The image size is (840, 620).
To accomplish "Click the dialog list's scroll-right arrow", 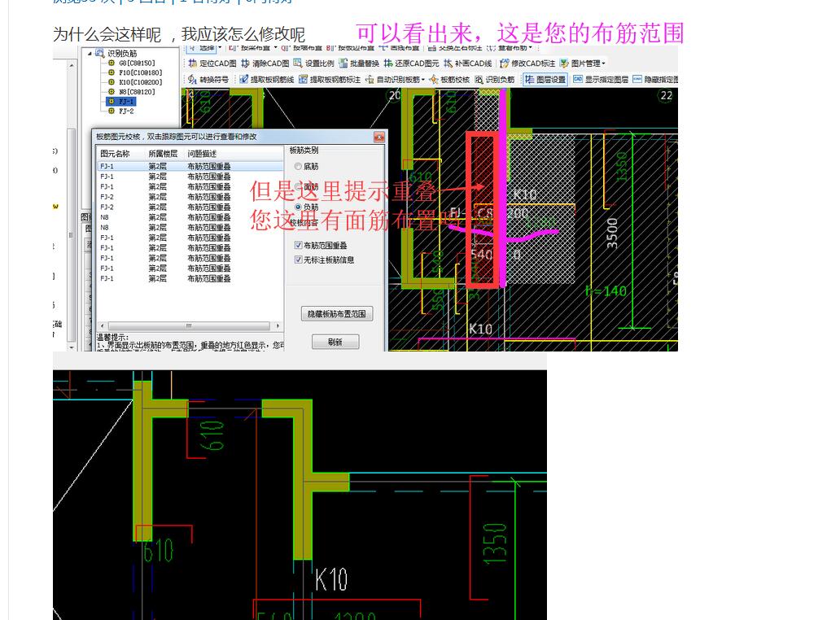I will pos(278,325).
